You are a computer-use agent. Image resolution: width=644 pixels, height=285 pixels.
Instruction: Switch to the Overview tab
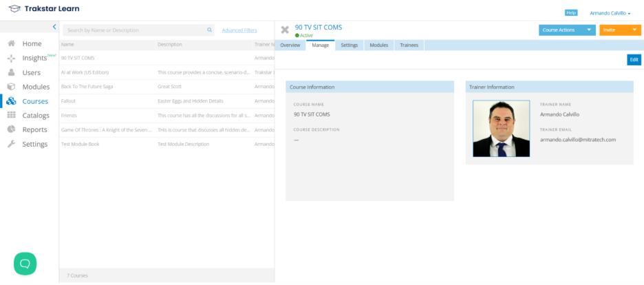(x=290, y=45)
